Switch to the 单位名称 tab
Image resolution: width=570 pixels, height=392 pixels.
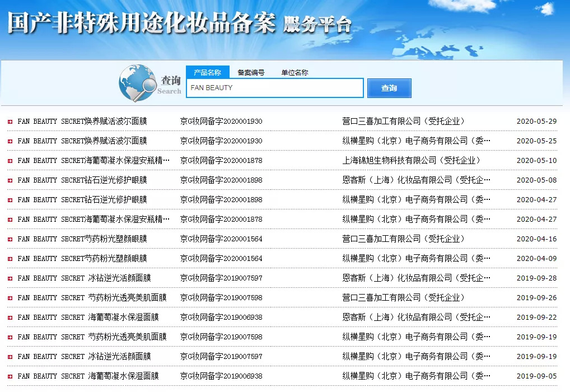pos(295,72)
